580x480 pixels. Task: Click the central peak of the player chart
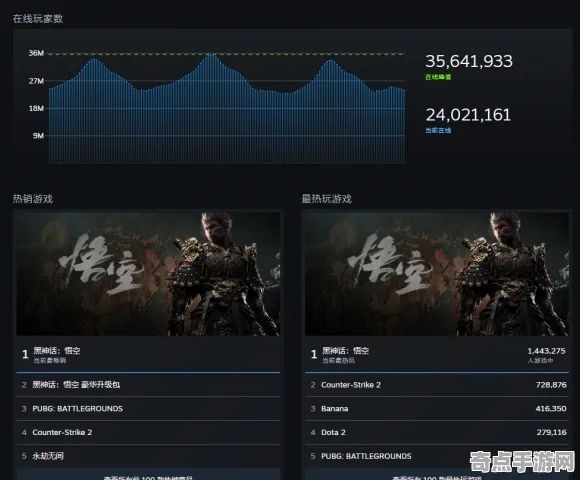click(210, 55)
